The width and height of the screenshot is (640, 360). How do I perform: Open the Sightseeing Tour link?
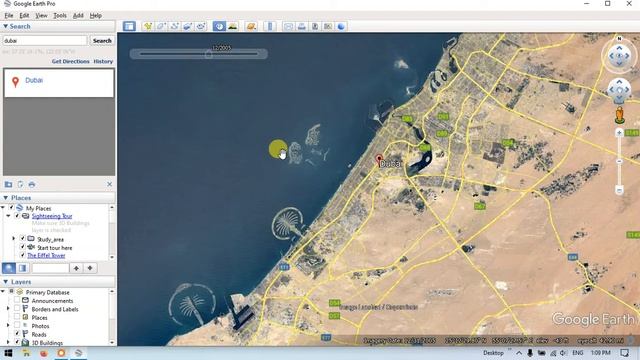coord(52,216)
